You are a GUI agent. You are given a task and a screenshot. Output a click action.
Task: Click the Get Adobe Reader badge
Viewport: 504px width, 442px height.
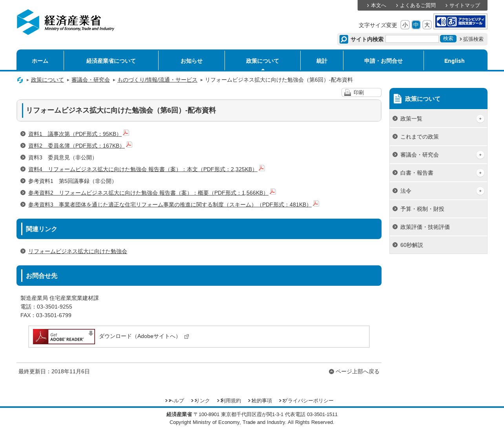[x=64, y=336]
